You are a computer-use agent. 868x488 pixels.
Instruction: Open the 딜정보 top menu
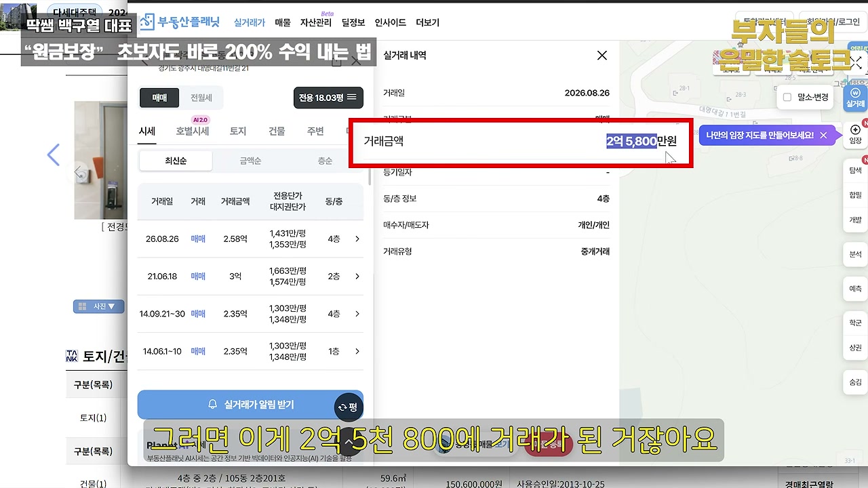pyautogui.click(x=353, y=22)
